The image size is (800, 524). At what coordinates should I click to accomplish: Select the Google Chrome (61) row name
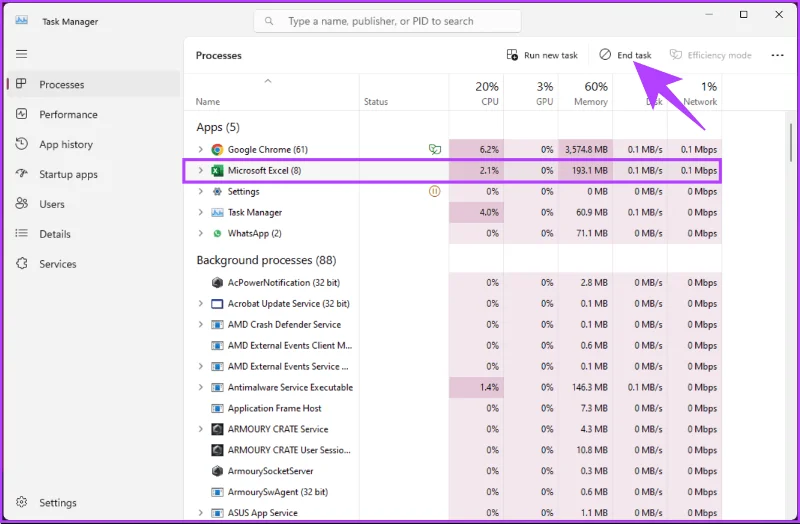click(267, 149)
